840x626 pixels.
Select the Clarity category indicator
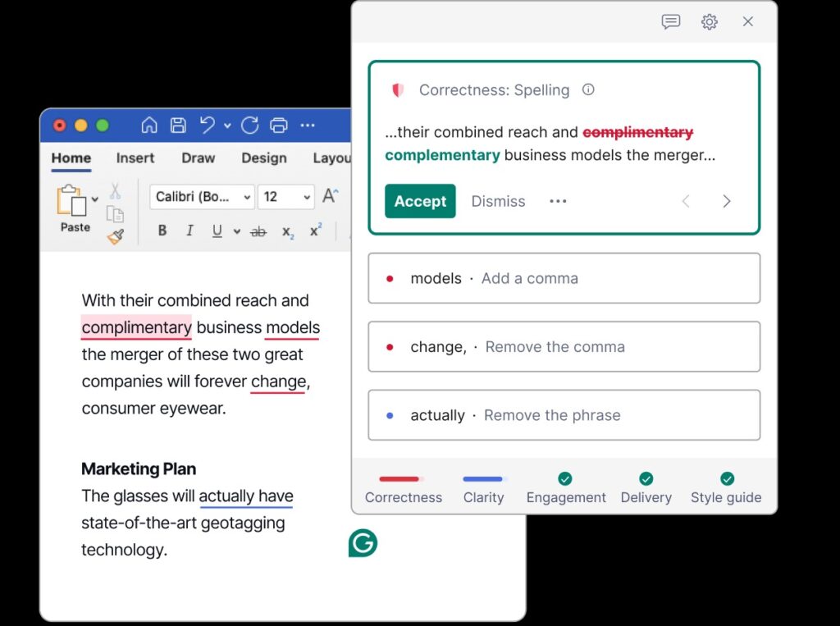[x=483, y=488]
